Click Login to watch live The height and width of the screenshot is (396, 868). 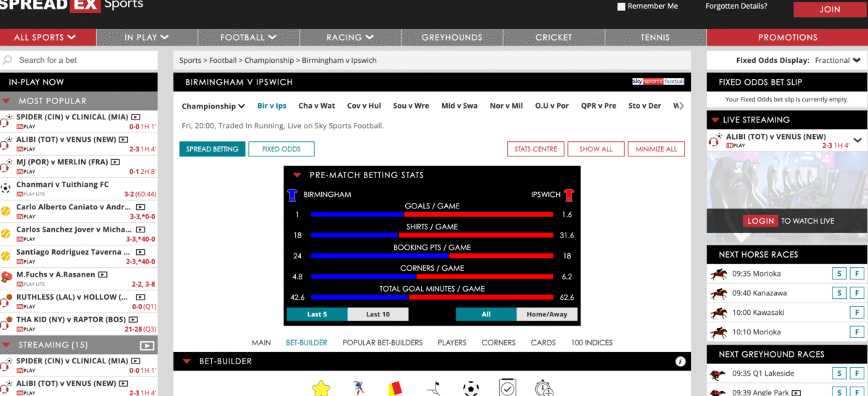pyautogui.click(x=760, y=221)
